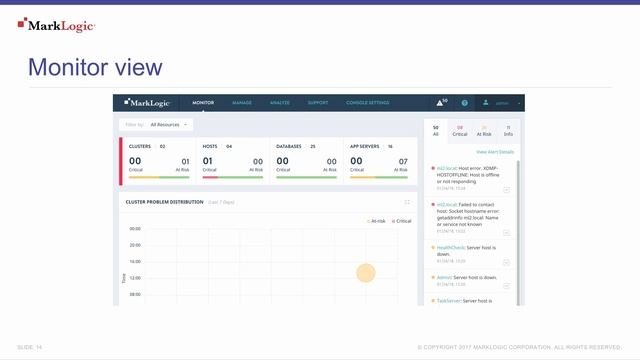Select the HOSTS summary card
Image resolution: width=640 pixels, height=360 pixels.
click(x=233, y=161)
